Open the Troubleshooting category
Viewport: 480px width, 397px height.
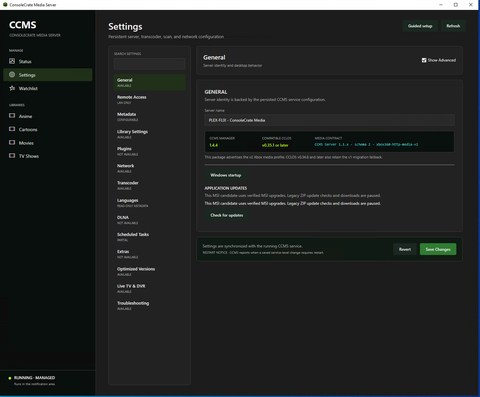coord(149,305)
